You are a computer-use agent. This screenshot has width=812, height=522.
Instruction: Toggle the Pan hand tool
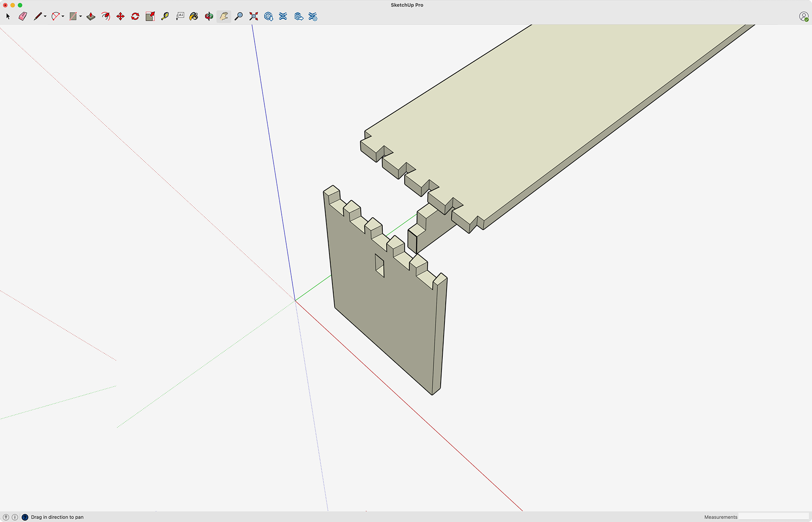tap(224, 16)
